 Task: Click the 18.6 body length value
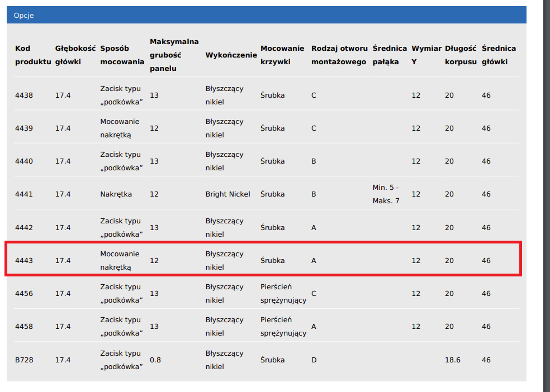point(453,360)
